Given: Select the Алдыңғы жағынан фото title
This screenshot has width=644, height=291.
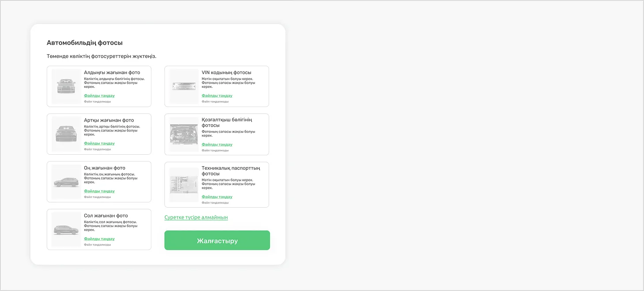Looking at the screenshot, I should coord(112,73).
